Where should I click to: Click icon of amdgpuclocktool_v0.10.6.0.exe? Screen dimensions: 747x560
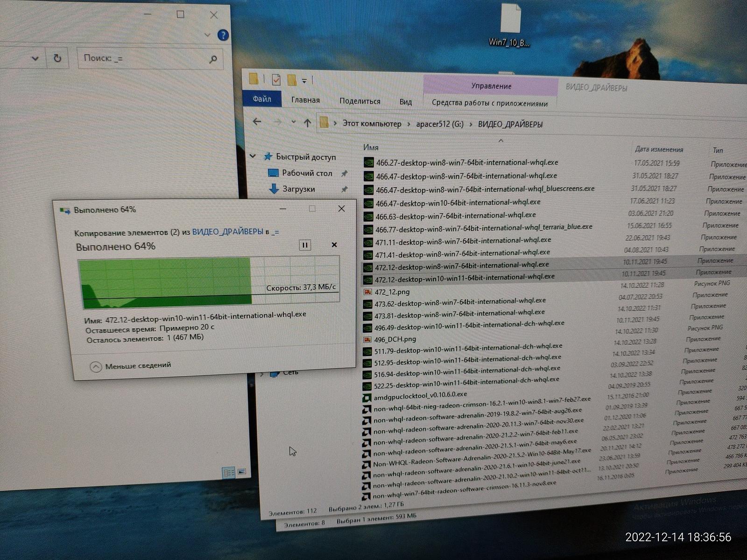tap(366, 398)
